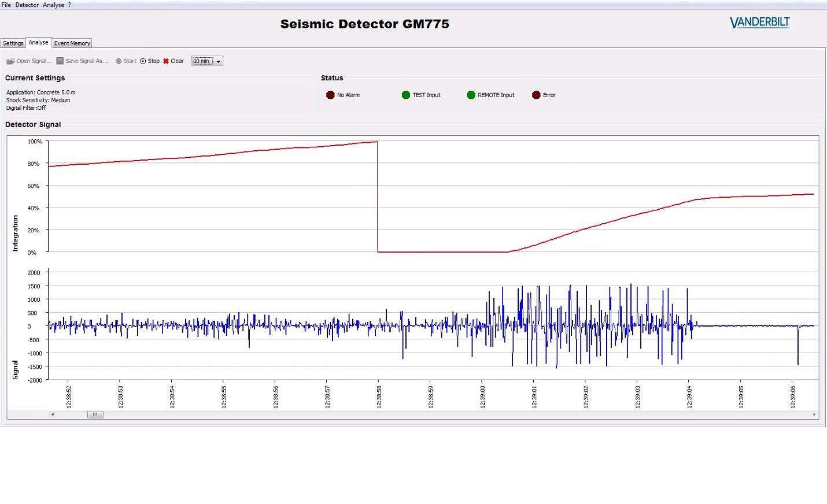Screen dimensions: 827x504
Task: Click the scrollbar left arrow below the chart
Action: tap(53, 414)
